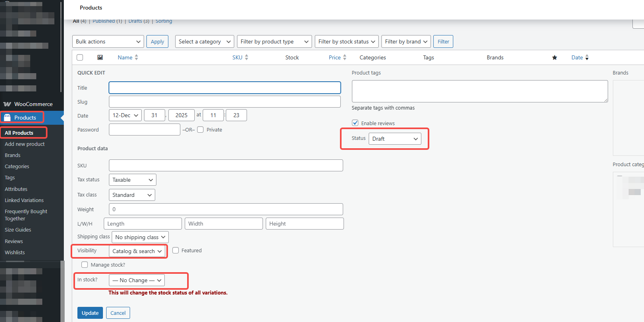Screen dimensions: 644x322
Task: Open the Brands submenu item
Action: tap(13, 155)
